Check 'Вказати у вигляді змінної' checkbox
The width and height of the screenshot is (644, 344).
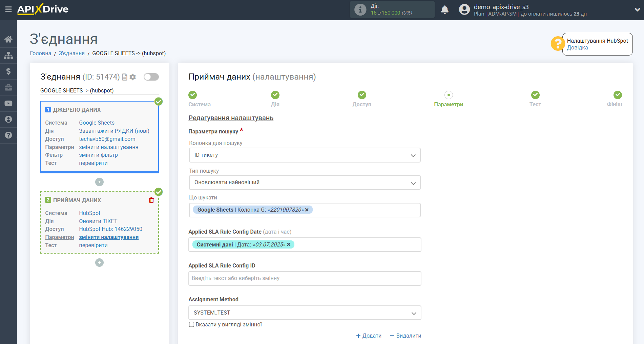pyautogui.click(x=192, y=324)
